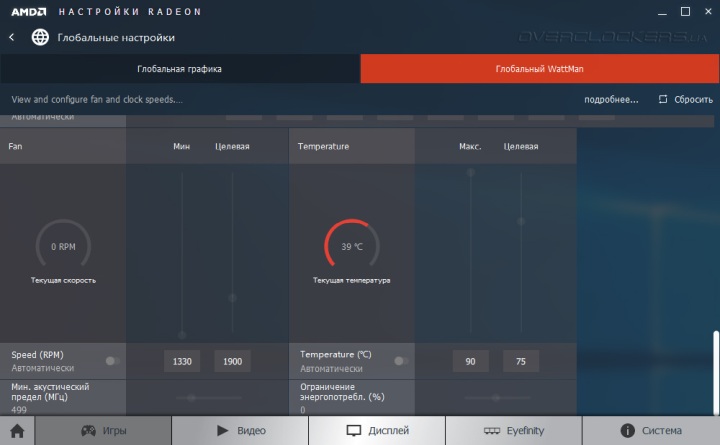Open the Игры section label
720x445 pixels.
tap(114, 431)
